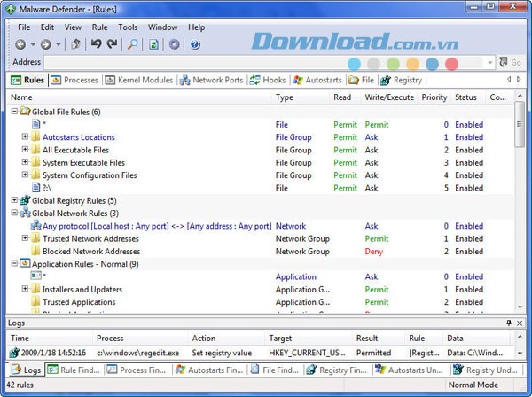532x397 pixels.
Task: Expand the Global Registry Rules group
Action: coord(15,200)
